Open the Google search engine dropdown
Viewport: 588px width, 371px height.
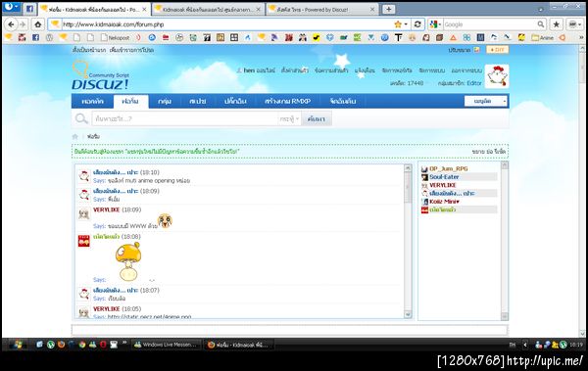pos(435,24)
